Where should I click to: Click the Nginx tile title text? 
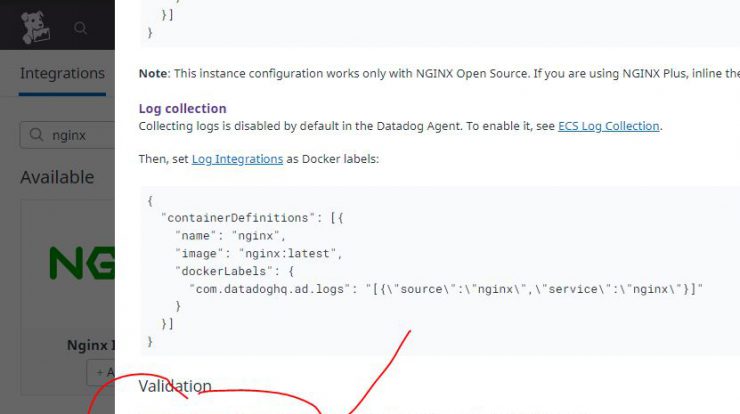pyautogui.click(x=91, y=345)
